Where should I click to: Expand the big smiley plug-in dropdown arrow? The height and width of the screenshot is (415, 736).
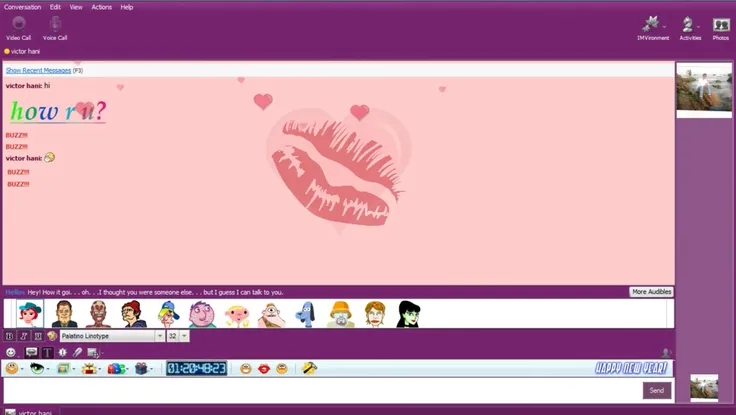point(22,369)
